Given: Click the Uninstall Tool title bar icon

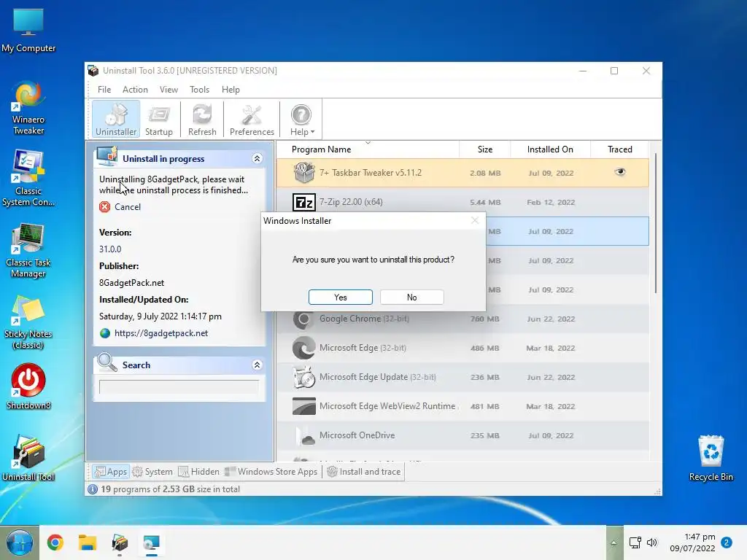Looking at the screenshot, I should (x=93, y=71).
